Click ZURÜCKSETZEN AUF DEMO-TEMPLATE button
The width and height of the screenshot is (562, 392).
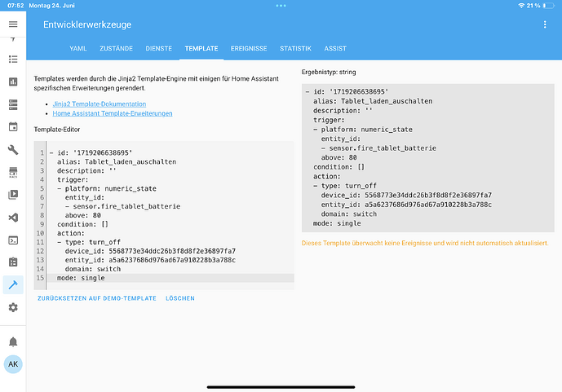point(97,298)
